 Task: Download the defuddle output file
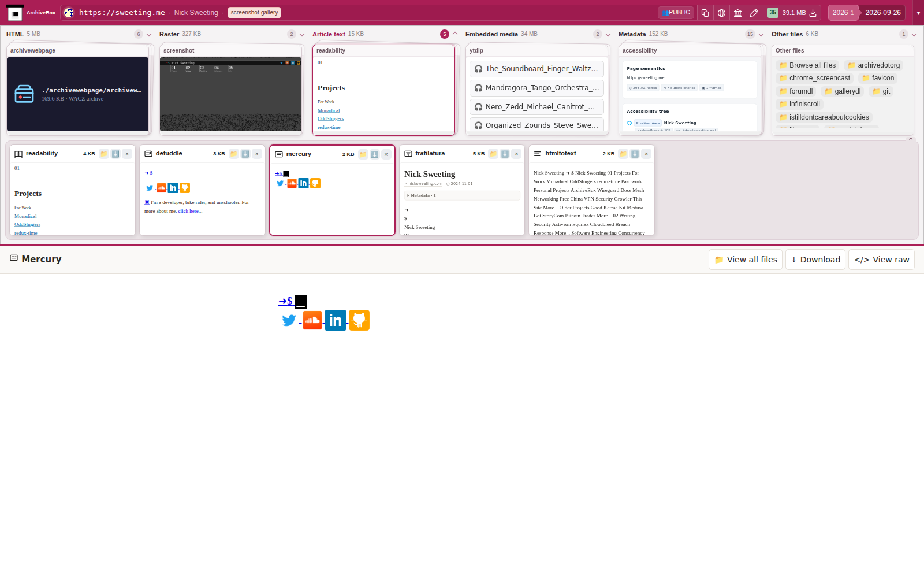tap(245, 154)
